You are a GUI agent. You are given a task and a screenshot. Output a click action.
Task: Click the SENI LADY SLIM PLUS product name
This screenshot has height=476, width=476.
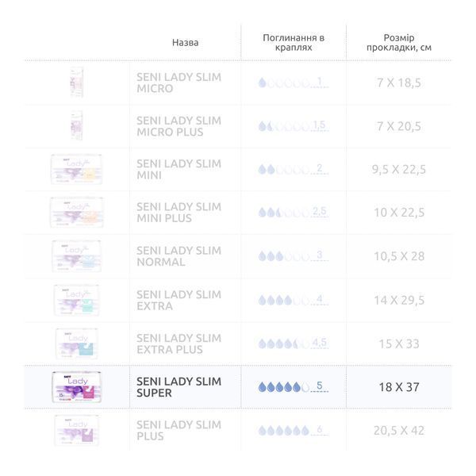pyautogui.click(x=178, y=431)
